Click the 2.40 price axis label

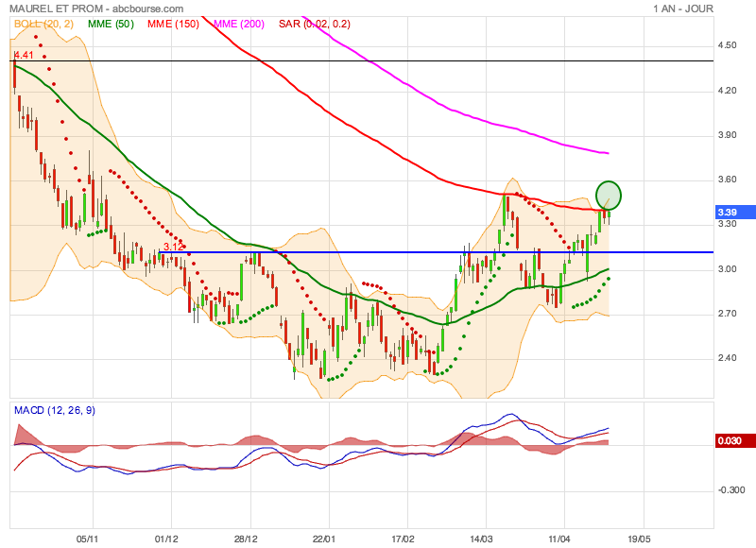coord(727,358)
